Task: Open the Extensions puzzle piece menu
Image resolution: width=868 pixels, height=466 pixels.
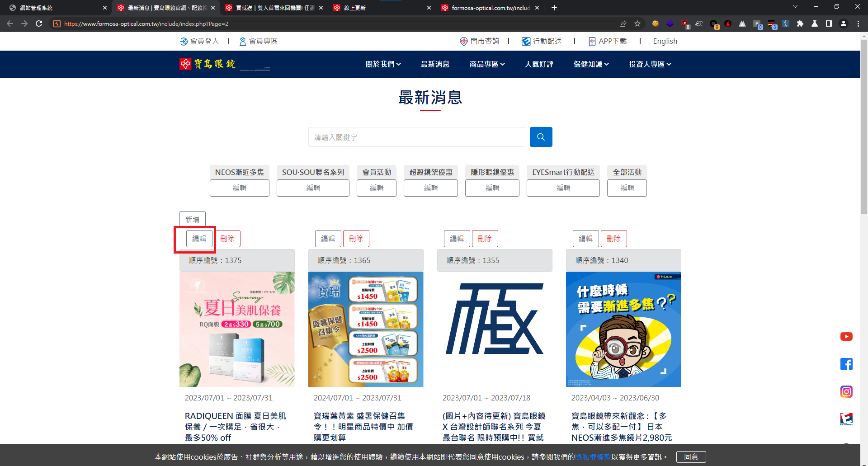Action: pyautogui.click(x=800, y=24)
